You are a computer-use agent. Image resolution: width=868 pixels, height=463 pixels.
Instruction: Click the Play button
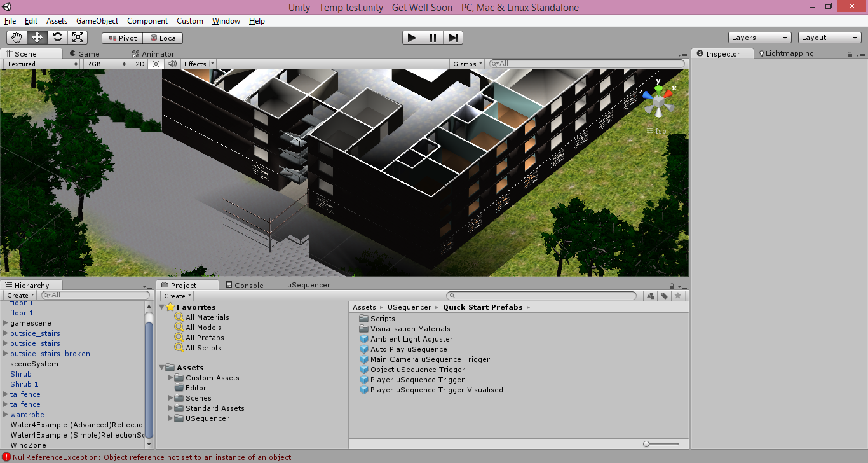tap(412, 38)
